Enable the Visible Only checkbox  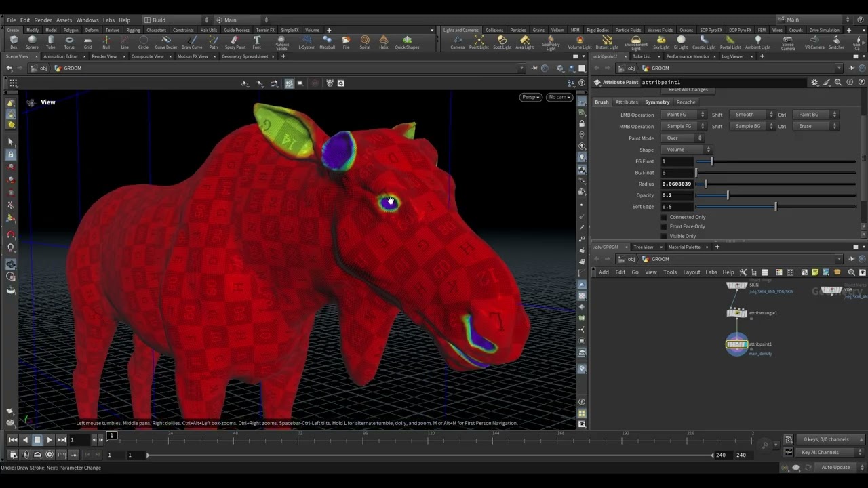664,236
